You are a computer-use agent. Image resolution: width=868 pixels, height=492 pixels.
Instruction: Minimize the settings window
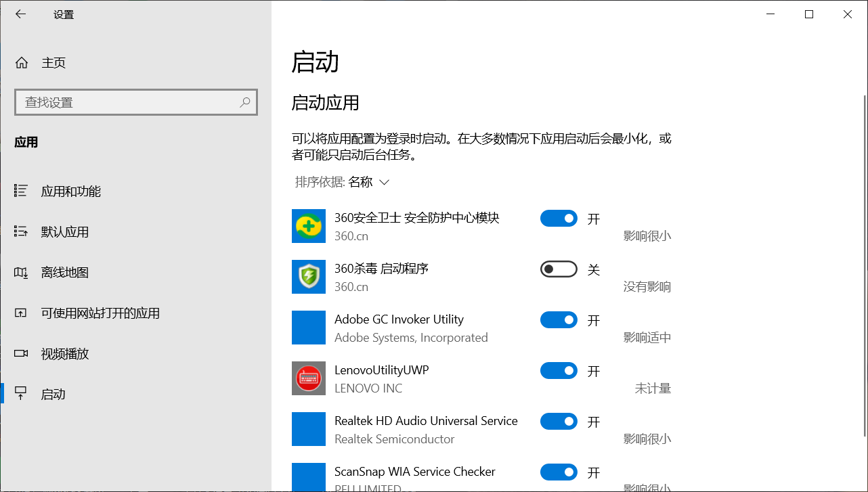[770, 14]
